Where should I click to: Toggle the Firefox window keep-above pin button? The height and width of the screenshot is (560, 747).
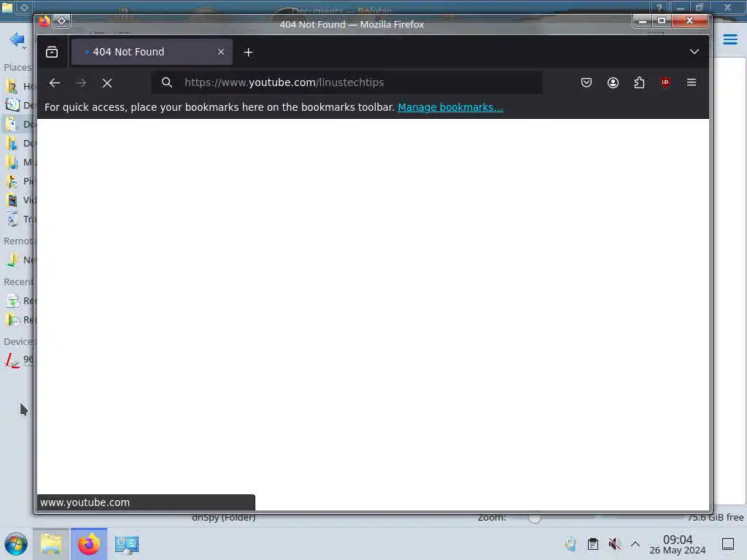click(x=62, y=21)
